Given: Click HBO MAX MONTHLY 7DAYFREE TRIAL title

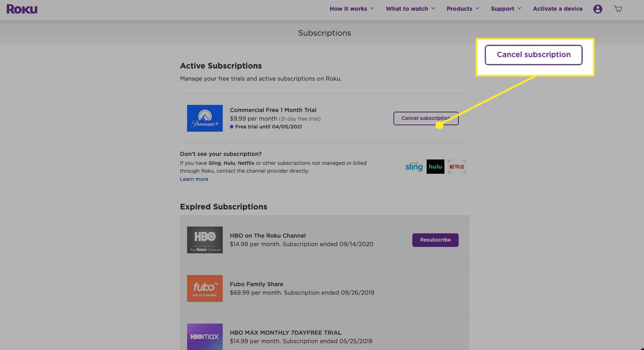Looking at the screenshot, I should [285, 333].
